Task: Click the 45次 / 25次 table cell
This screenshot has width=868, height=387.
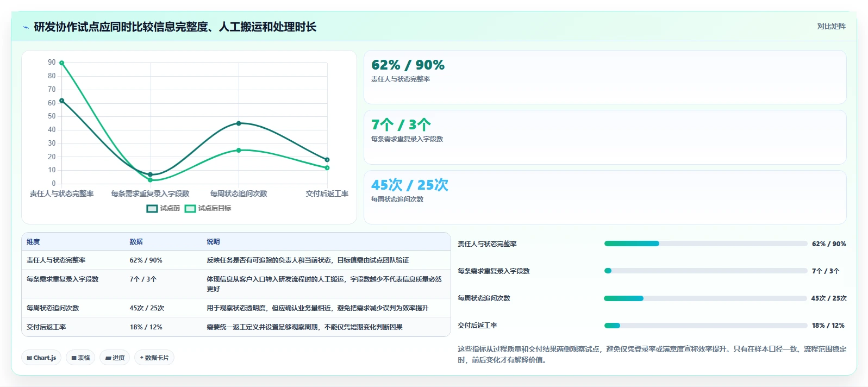Action: (147, 308)
